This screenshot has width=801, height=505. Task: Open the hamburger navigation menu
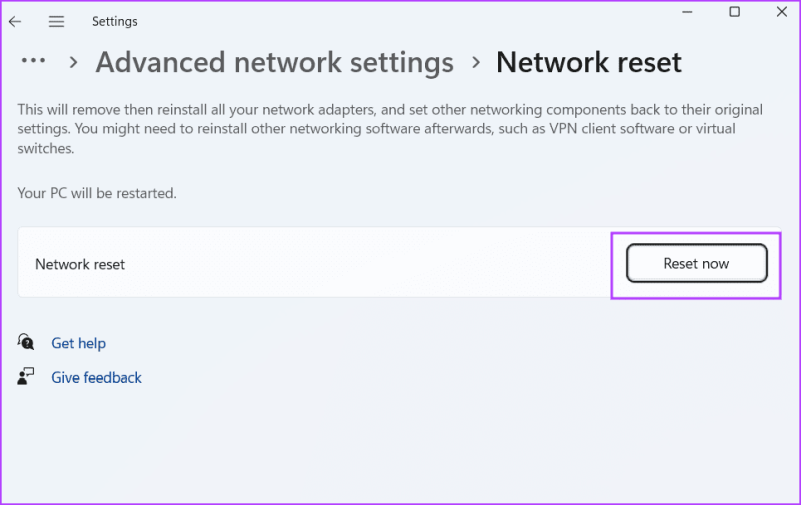[x=56, y=21]
